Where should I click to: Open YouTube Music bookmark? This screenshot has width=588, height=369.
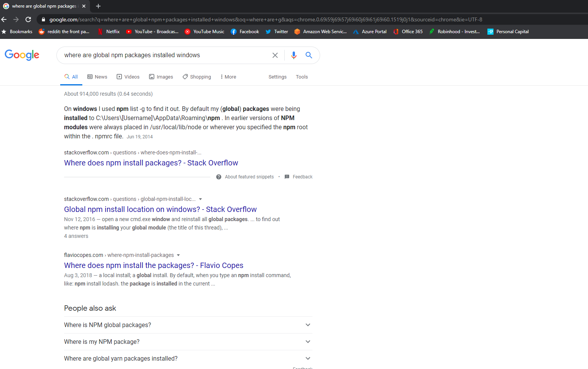click(209, 32)
